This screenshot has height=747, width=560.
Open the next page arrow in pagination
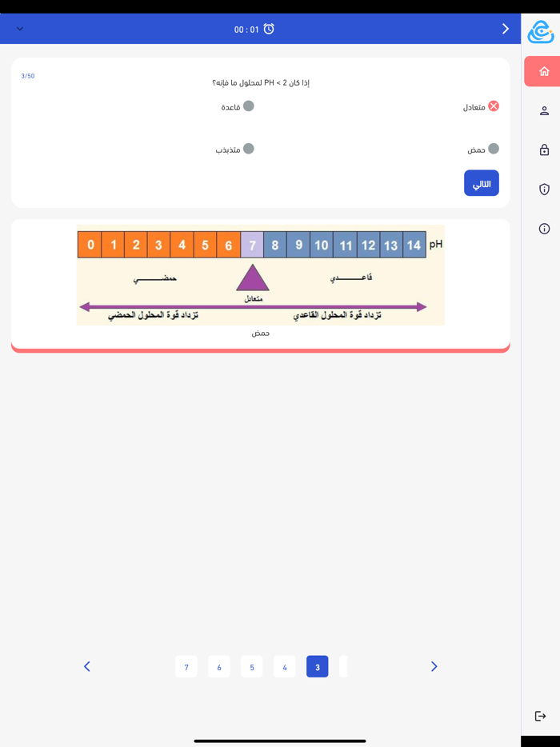[434, 665]
